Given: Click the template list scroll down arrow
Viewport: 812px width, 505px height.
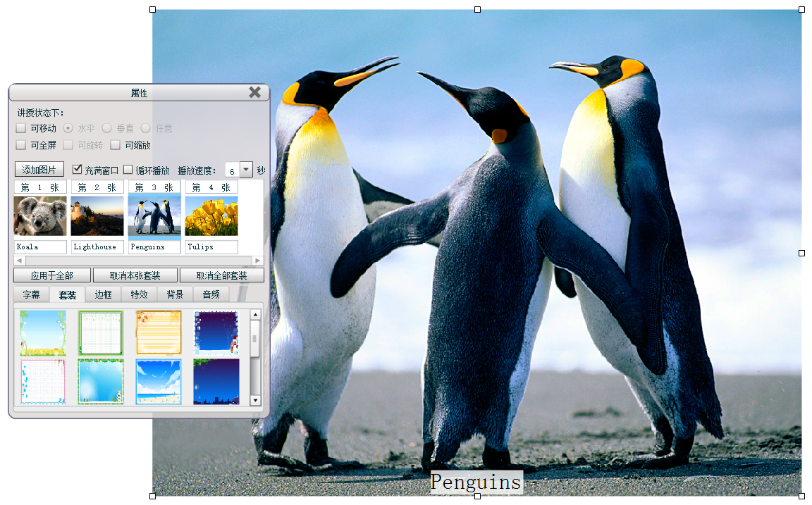Looking at the screenshot, I should point(255,400).
